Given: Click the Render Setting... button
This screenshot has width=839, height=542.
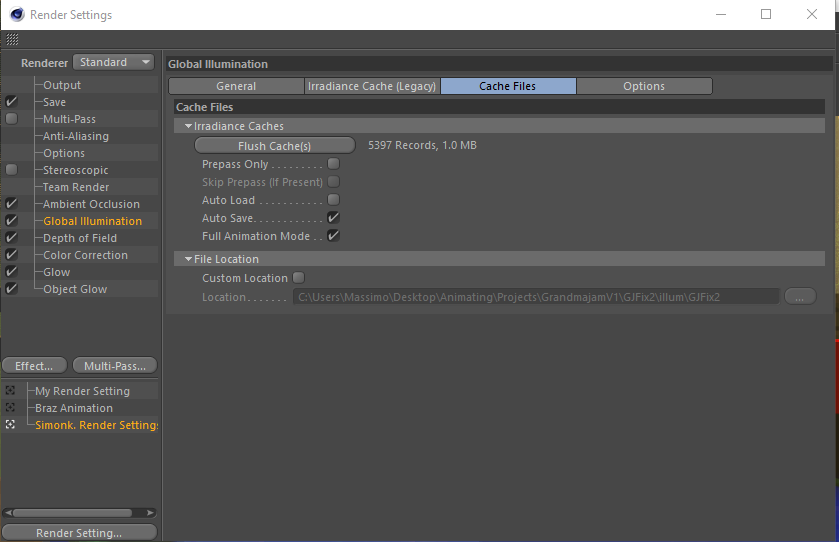Looking at the screenshot, I should tap(79, 533).
